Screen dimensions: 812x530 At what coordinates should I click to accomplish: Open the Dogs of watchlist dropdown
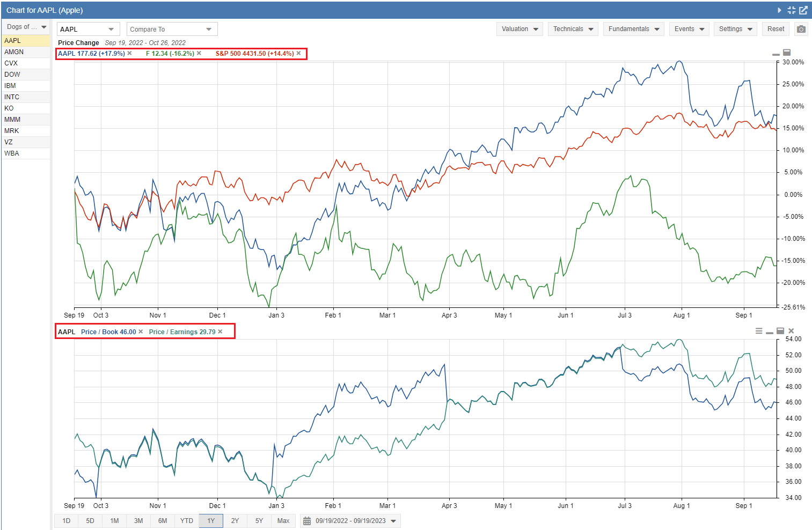26,27
